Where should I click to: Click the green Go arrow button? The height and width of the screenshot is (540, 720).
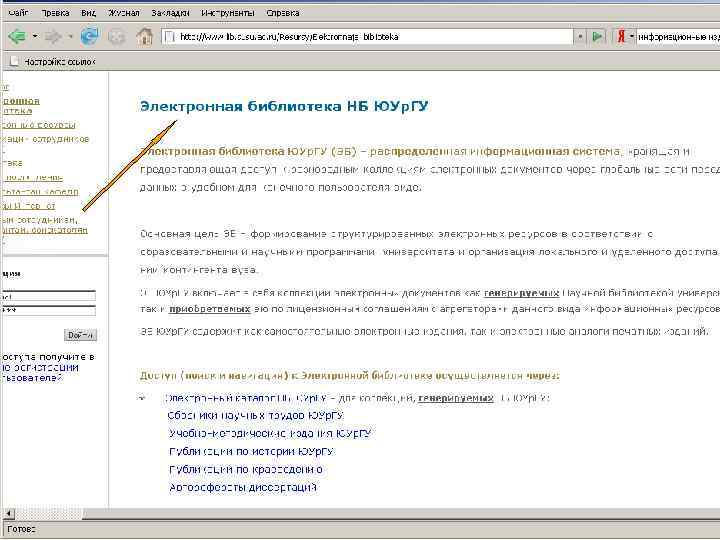(x=597, y=37)
